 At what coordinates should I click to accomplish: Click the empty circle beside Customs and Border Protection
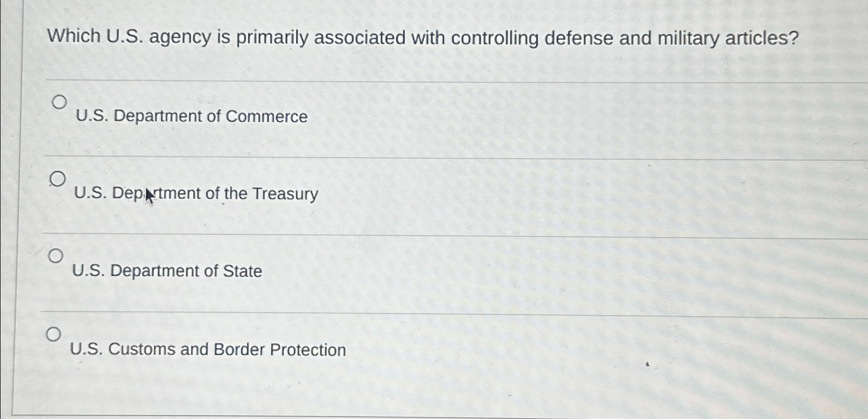[55, 334]
